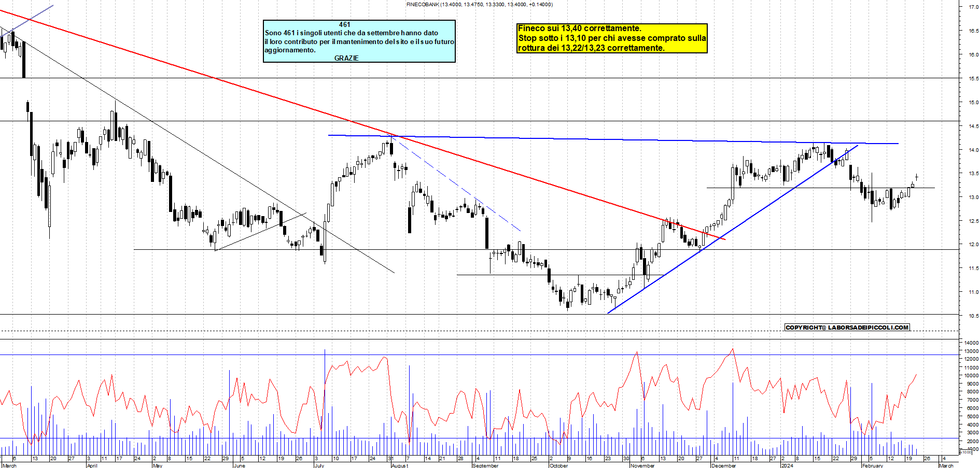This screenshot has height=468, width=980.
Task: Click the 14.5 price axis label
Action: [973, 126]
